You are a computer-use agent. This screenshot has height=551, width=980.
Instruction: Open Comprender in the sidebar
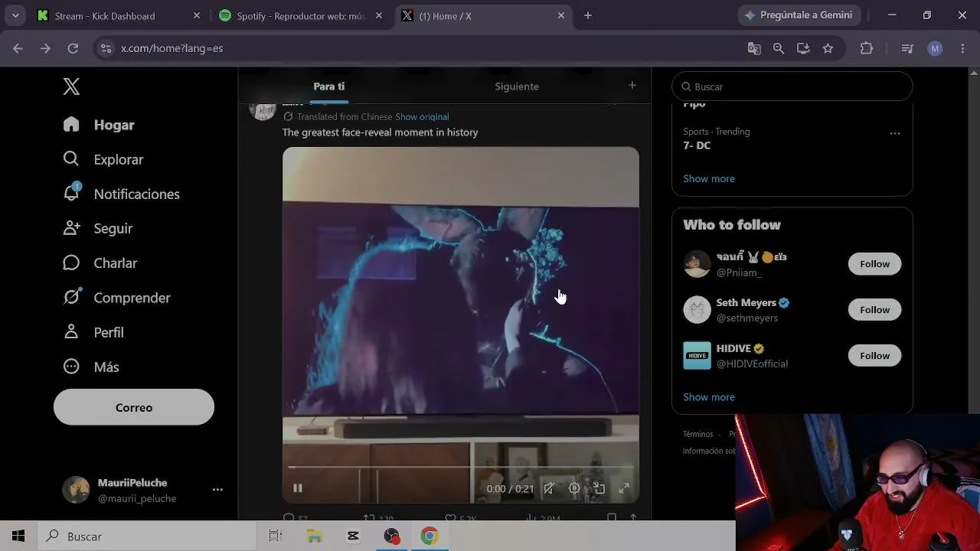116,297
